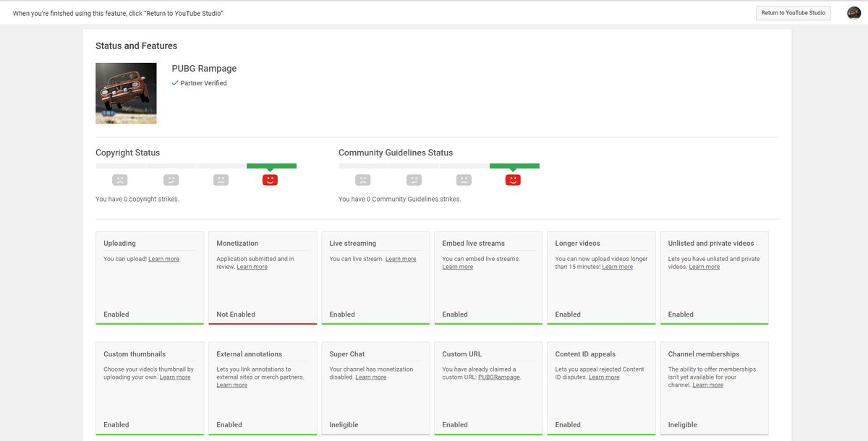
Task: Click the Live streaming card title
Action: point(353,244)
